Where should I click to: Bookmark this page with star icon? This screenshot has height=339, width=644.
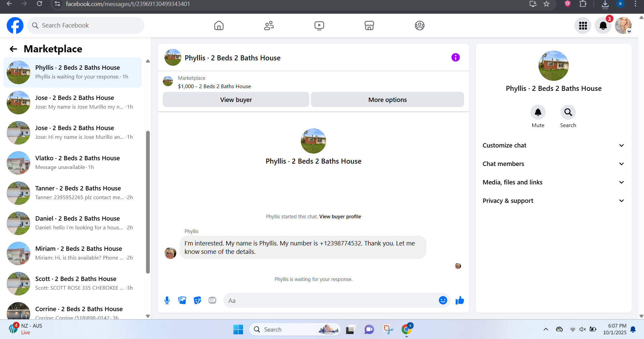point(547,4)
